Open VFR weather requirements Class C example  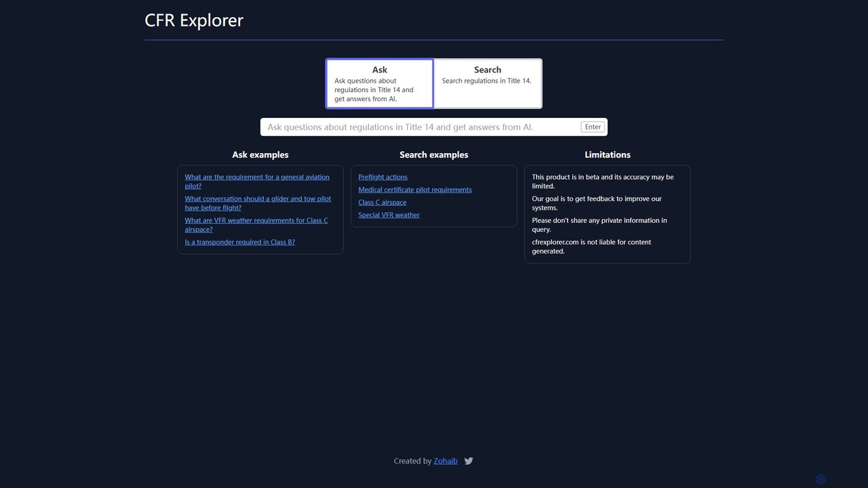tap(256, 224)
